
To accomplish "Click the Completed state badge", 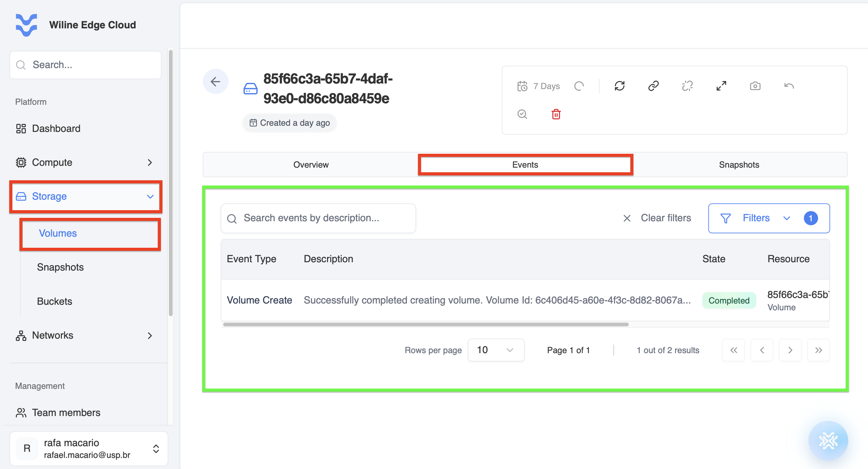I will coord(729,300).
